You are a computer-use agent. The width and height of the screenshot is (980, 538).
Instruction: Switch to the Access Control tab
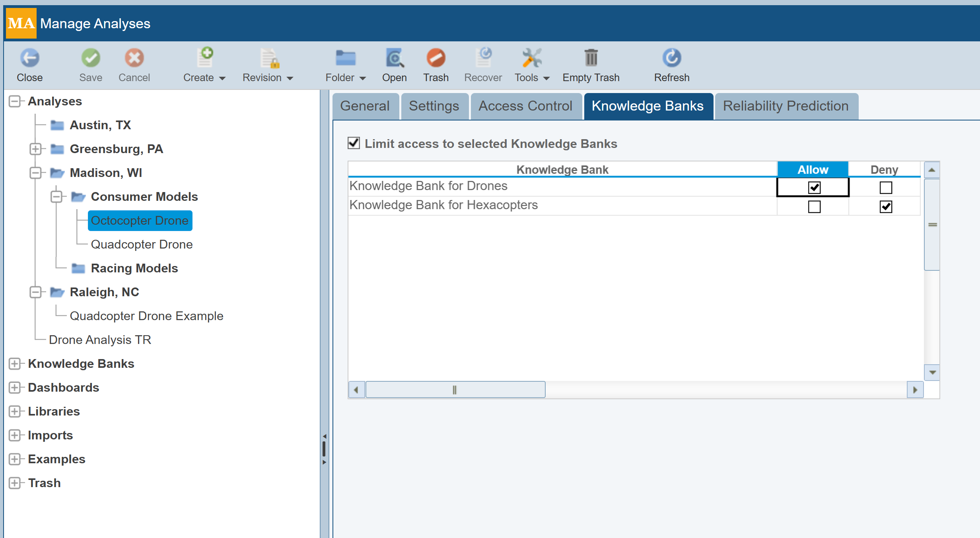click(525, 106)
